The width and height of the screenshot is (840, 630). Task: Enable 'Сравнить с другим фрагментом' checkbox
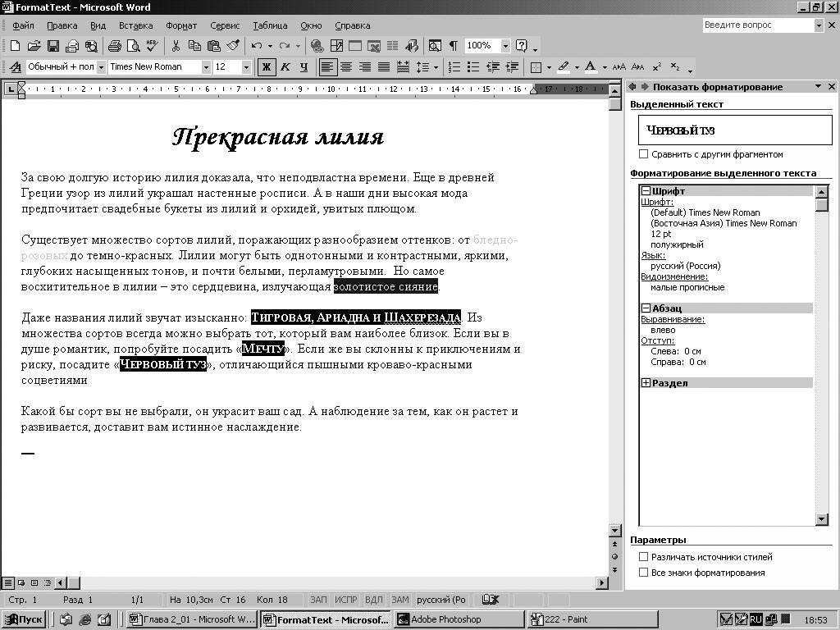pyautogui.click(x=644, y=154)
